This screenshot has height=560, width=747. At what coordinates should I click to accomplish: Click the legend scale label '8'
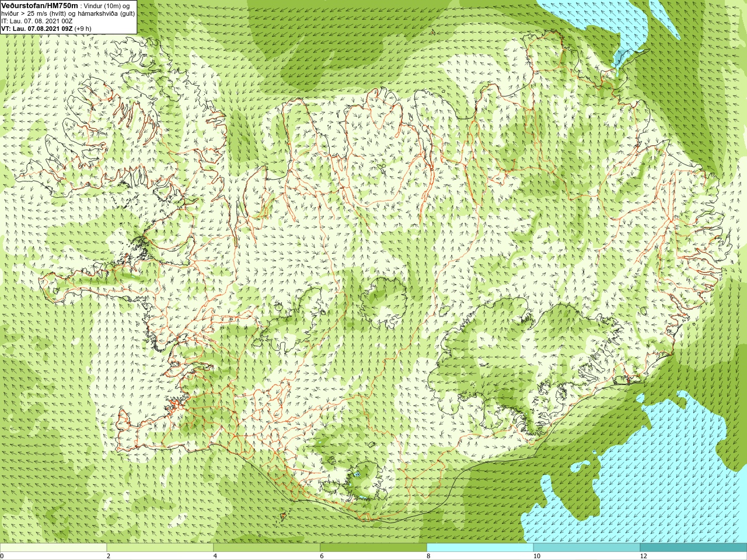[x=428, y=556]
